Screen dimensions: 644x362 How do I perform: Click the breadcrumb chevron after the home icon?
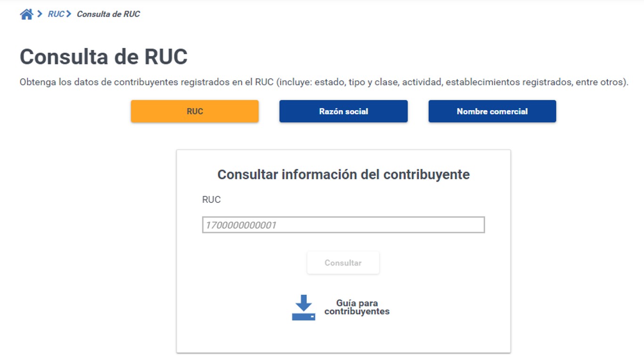tap(39, 13)
